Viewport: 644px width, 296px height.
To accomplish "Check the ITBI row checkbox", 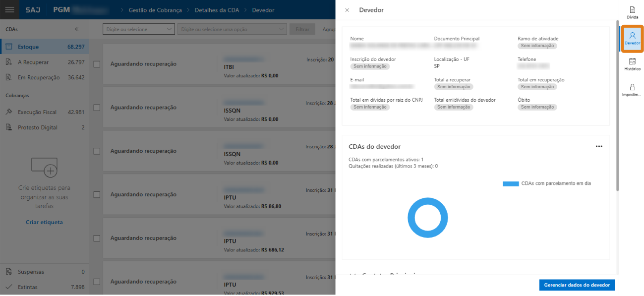I will (x=97, y=64).
